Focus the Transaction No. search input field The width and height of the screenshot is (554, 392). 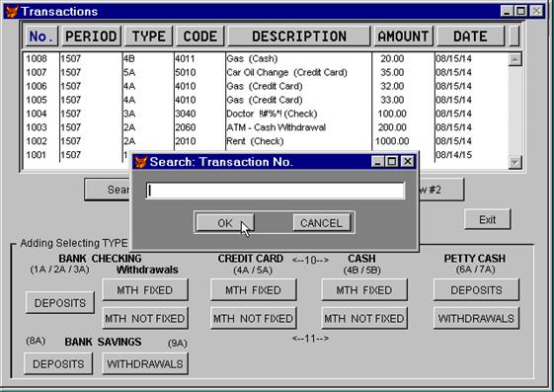coord(276,191)
